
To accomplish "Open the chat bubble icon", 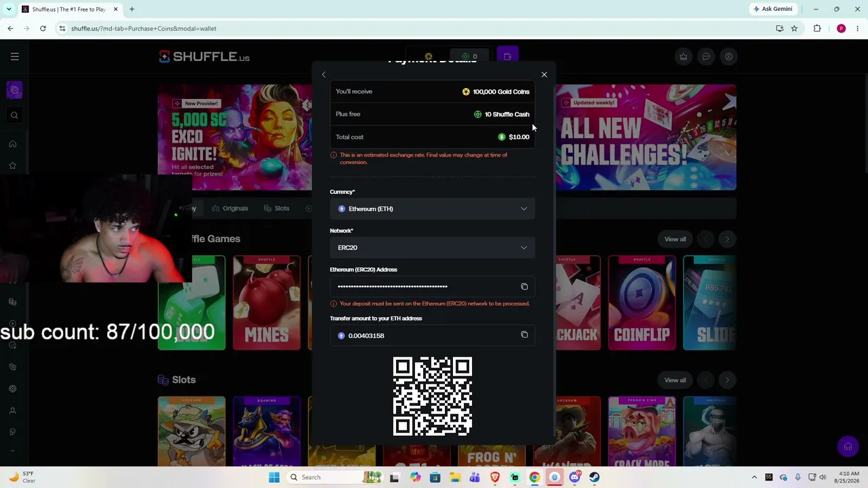I will click(x=706, y=57).
